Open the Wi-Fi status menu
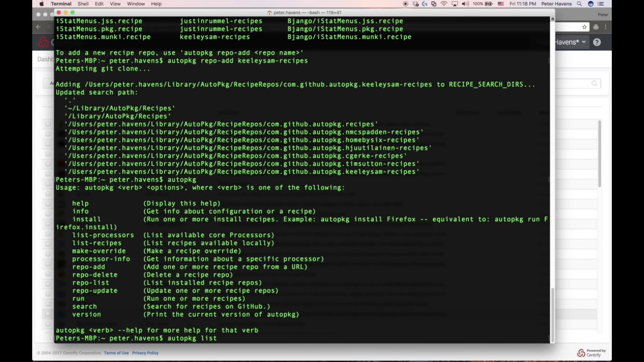This screenshot has width=644, height=362. (444, 4)
